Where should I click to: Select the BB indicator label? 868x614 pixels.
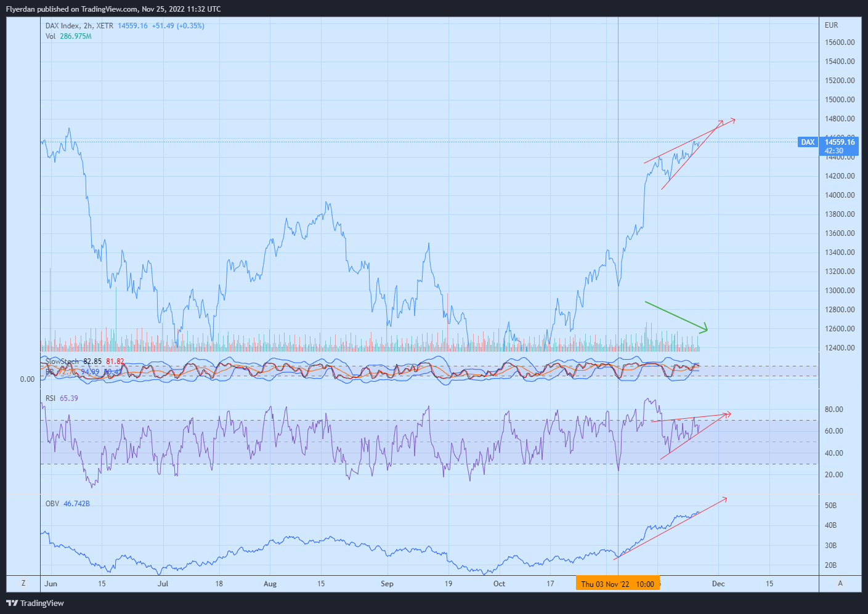(49, 372)
